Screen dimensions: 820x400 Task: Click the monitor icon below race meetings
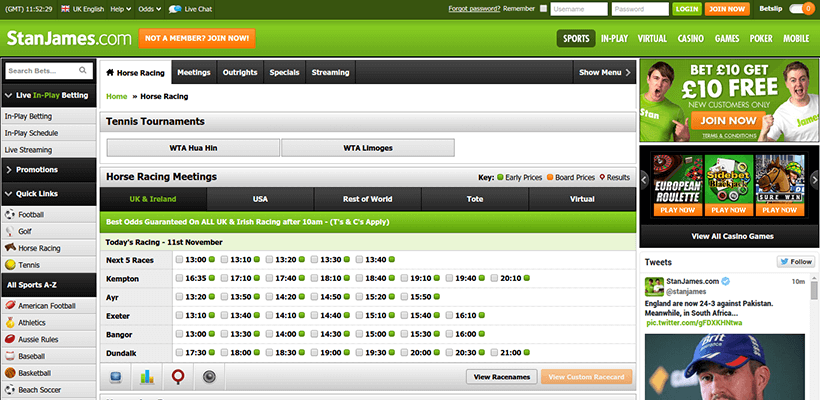click(x=116, y=376)
